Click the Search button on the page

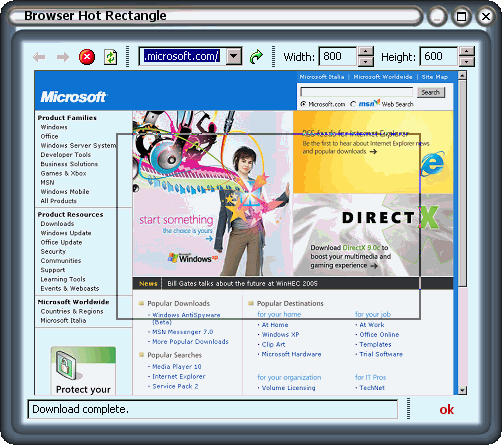430,92
